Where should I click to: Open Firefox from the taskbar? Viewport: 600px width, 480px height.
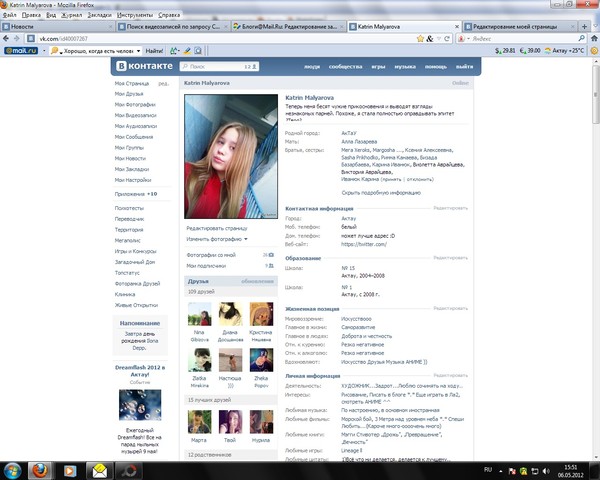pyautogui.click(x=39, y=470)
